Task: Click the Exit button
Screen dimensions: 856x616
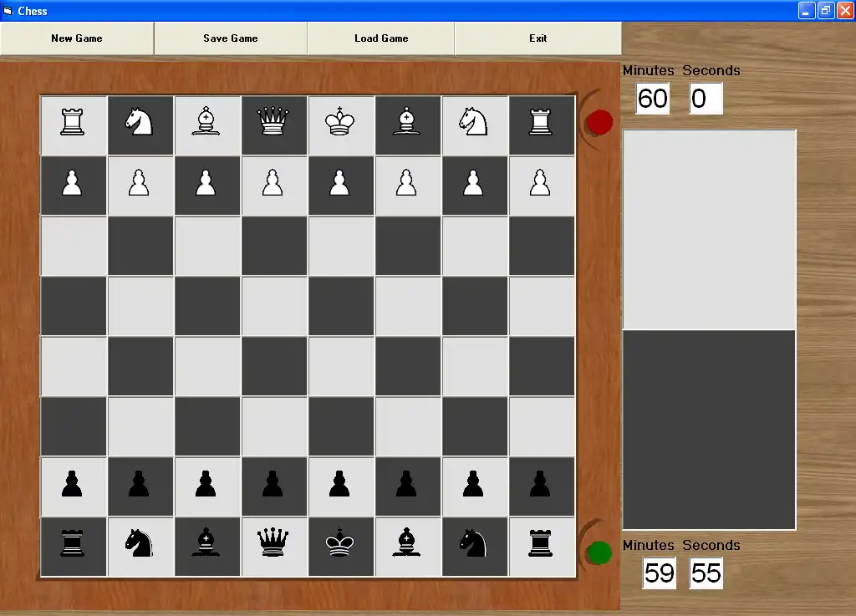Action: pyautogui.click(x=538, y=38)
